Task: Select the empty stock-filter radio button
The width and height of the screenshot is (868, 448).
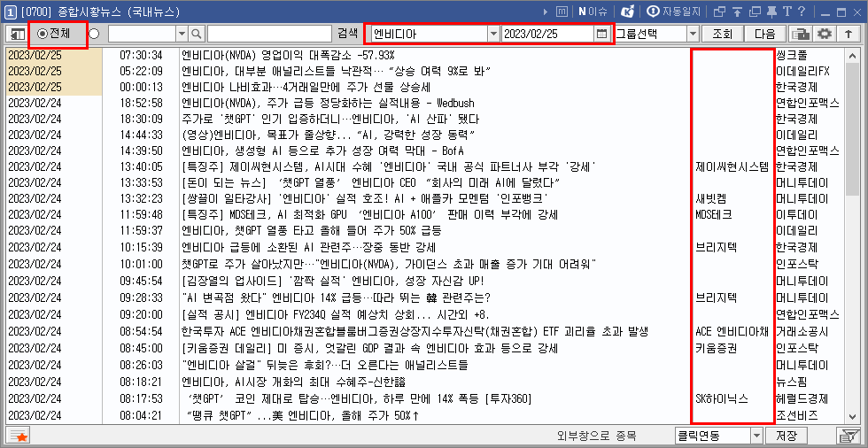Action: click(x=94, y=34)
